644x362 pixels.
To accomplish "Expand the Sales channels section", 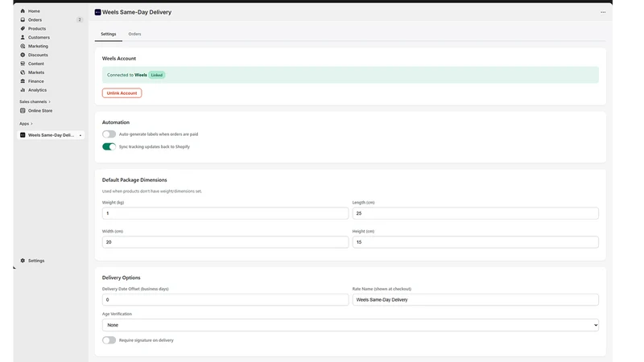I will click(x=50, y=102).
